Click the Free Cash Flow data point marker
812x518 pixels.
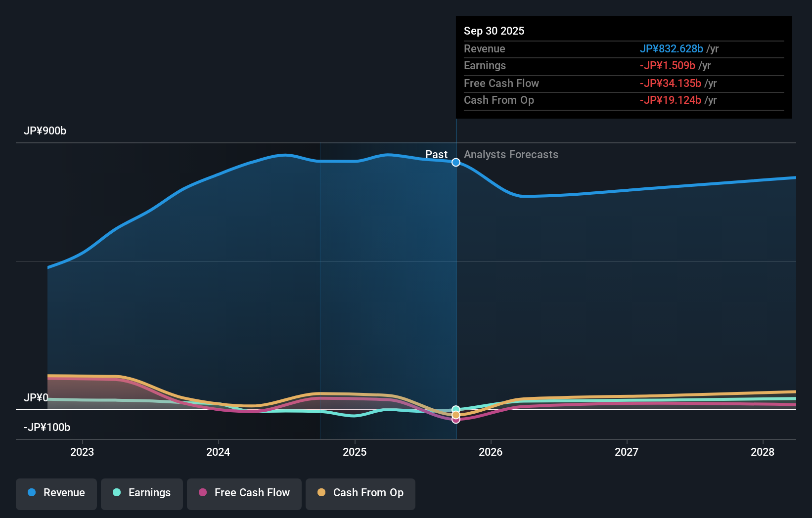pos(456,421)
